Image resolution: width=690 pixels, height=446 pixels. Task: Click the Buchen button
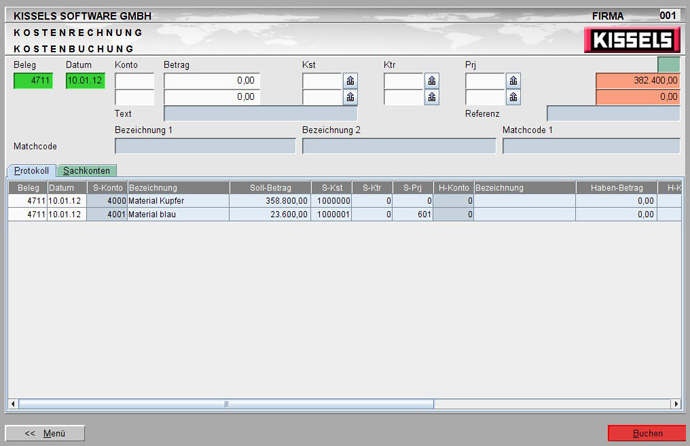647,433
